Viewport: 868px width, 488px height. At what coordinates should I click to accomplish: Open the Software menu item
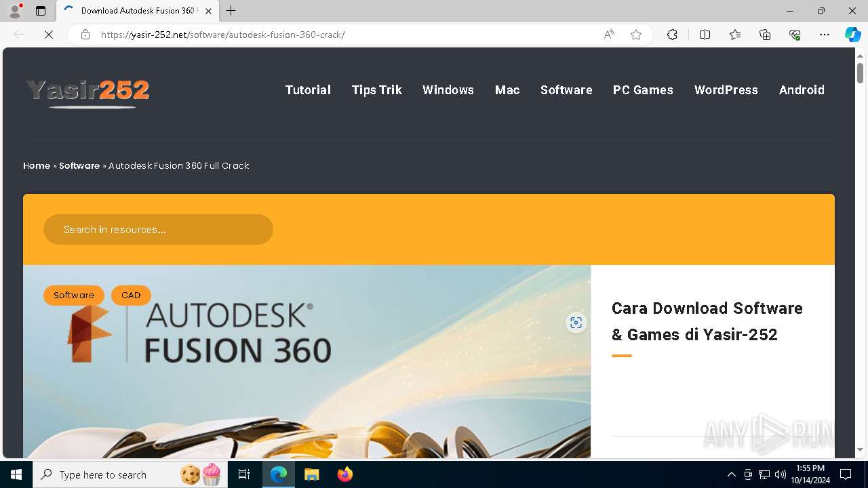pyautogui.click(x=566, y=90)
